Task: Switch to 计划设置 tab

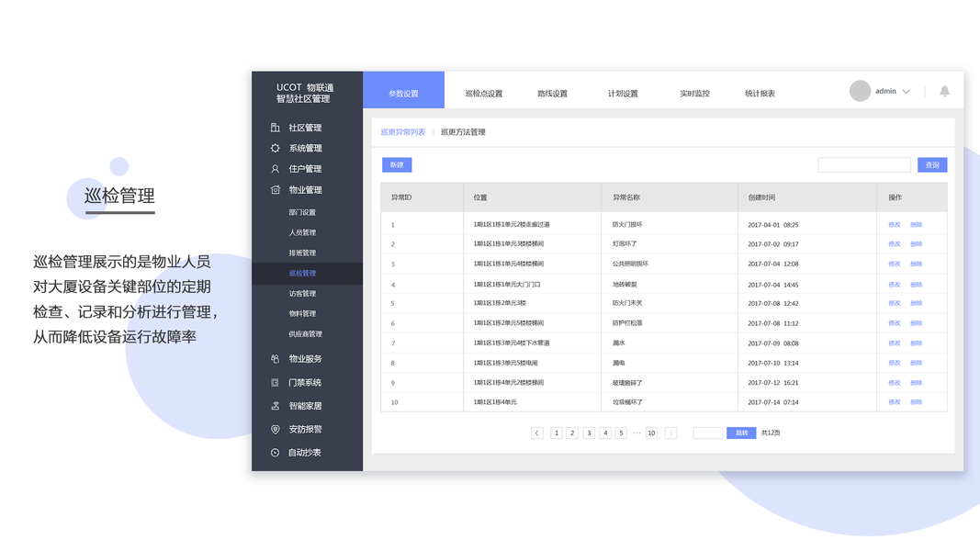Action: coord(623,94)
